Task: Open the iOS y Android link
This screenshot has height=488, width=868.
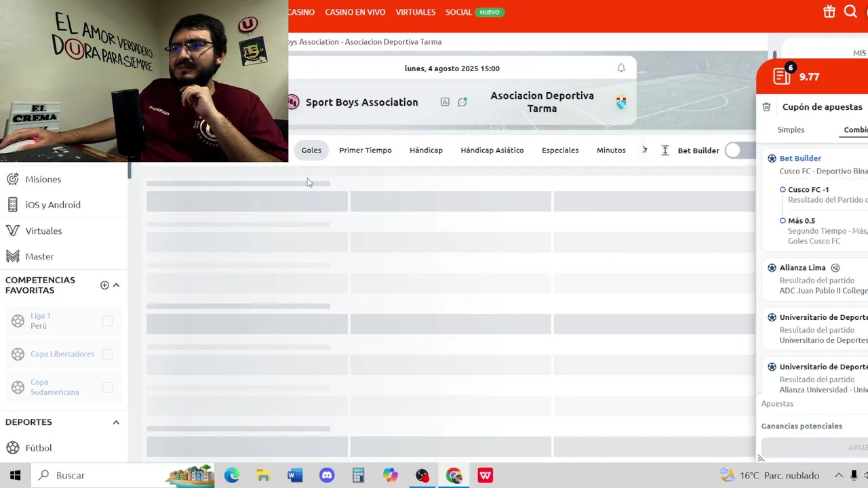Action: tap(53, 205)
